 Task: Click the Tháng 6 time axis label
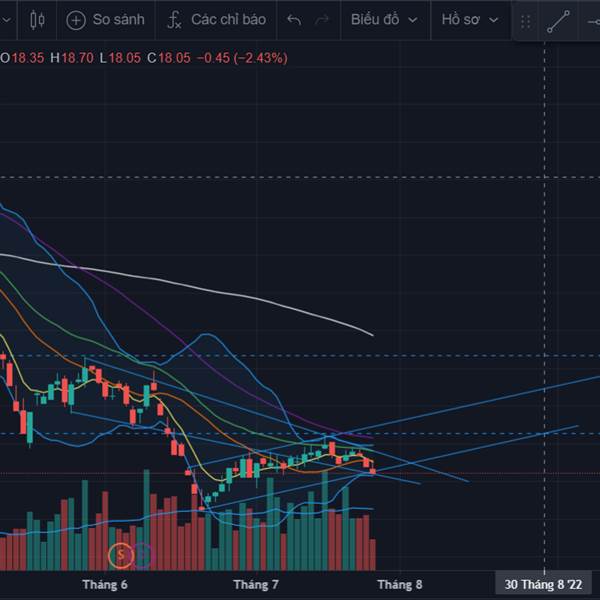[x=104, y=585]
